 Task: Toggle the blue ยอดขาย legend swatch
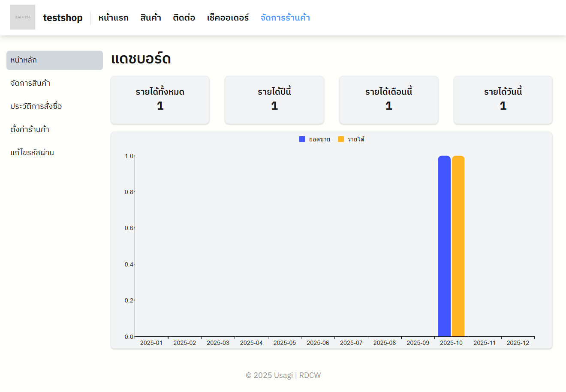pyautogui.click(x=302, y=139)
